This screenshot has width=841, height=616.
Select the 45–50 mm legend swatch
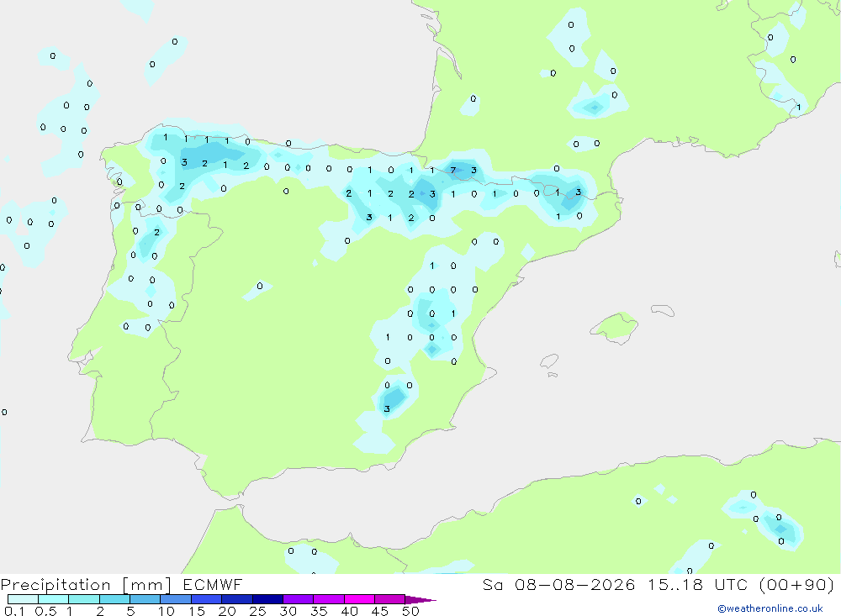coord(390,599)
